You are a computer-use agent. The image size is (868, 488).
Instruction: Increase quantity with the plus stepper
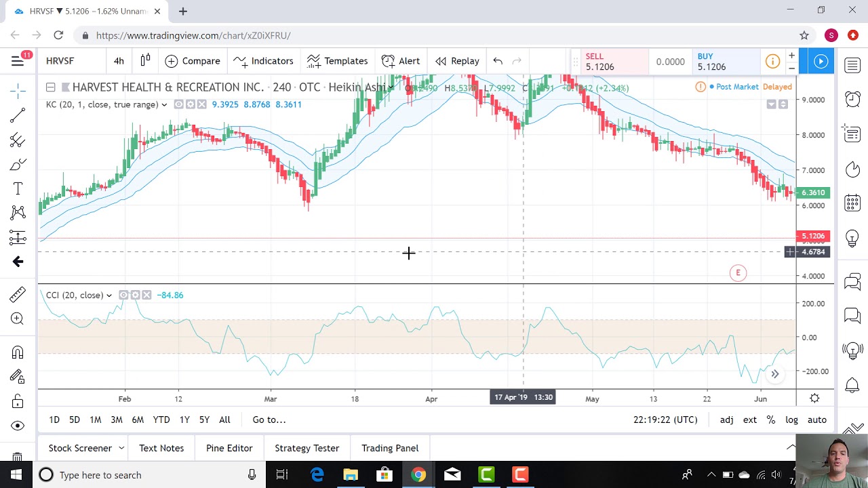[x=791, y=56]
